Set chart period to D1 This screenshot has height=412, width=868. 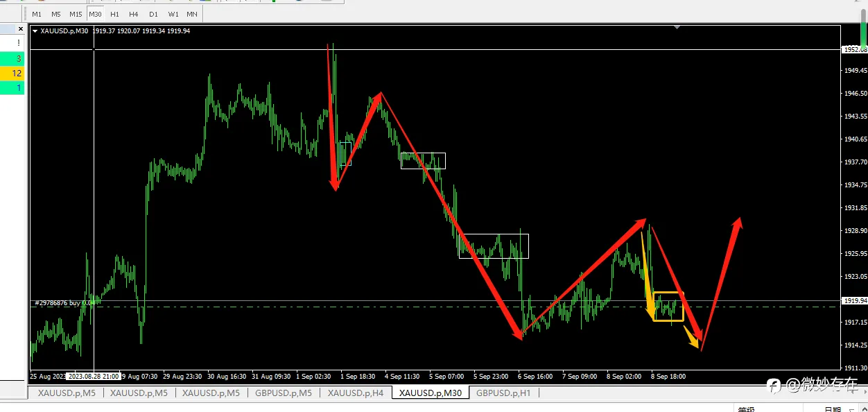[153, 14]
